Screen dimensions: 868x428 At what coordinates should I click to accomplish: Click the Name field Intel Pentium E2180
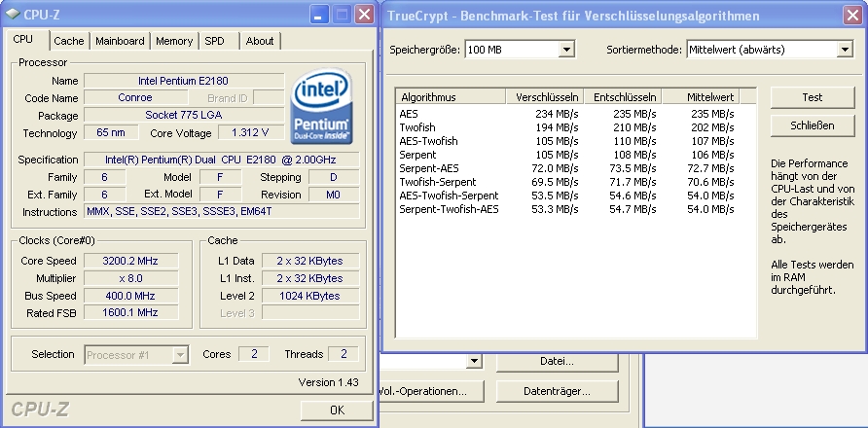click(184, 81)
